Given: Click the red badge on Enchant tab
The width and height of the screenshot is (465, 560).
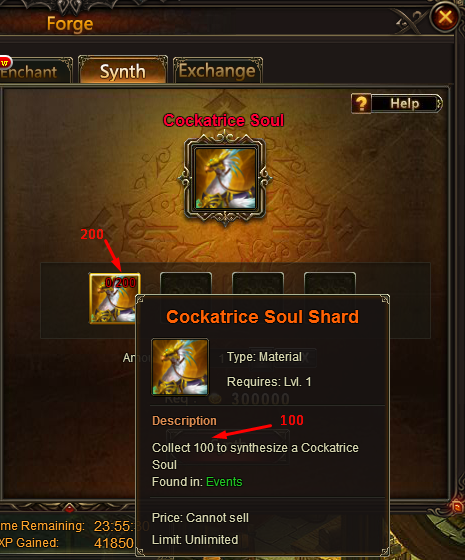Looking at the screenshot, I should coord(5,62).
